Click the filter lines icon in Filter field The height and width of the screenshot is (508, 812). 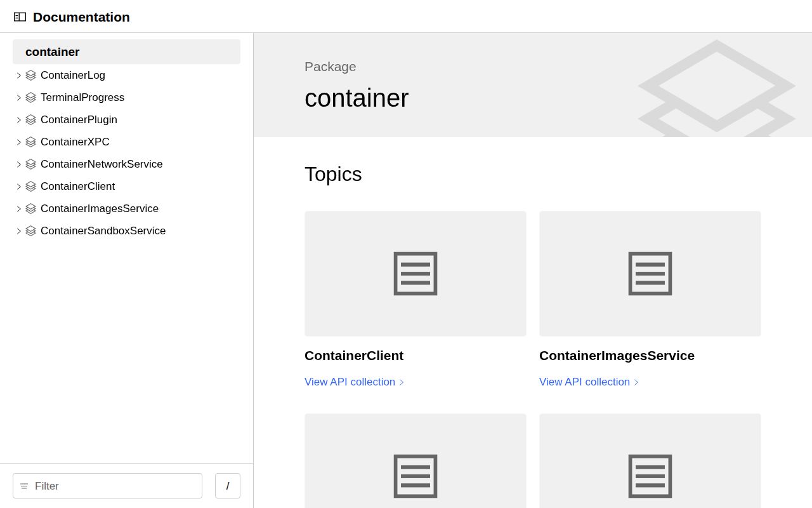24,486
